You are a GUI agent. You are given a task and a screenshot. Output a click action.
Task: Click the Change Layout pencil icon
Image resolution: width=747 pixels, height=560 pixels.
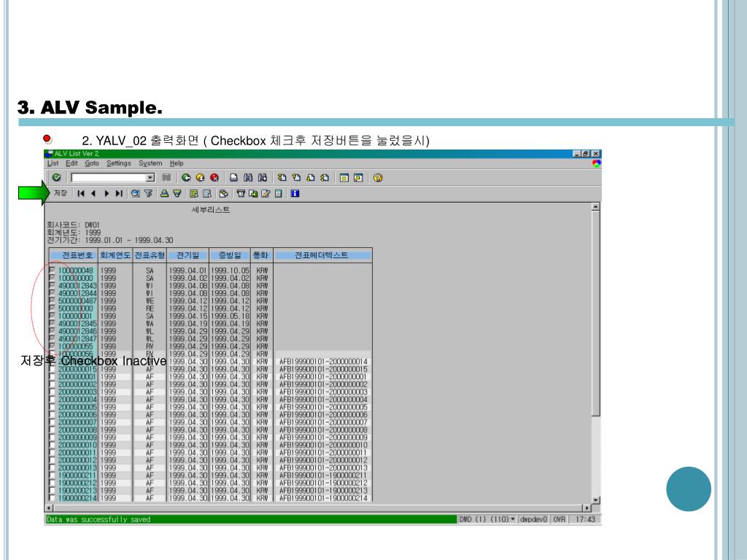point(266,193)
